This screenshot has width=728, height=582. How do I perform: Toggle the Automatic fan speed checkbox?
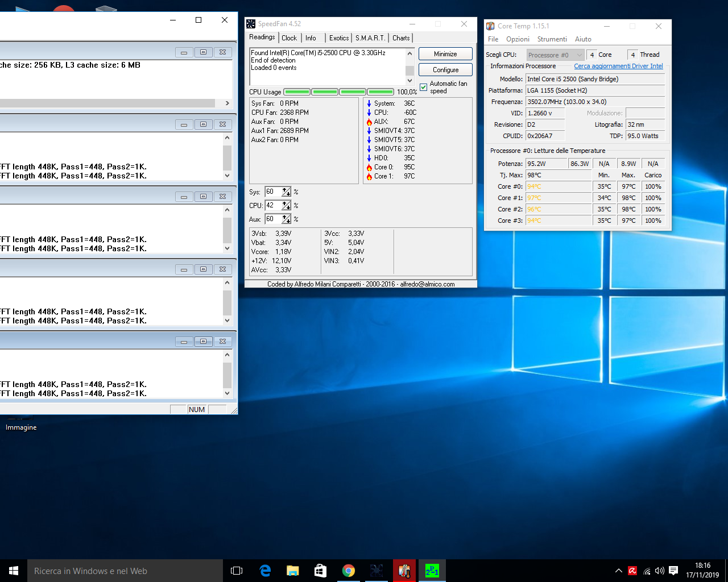[424, 87]
